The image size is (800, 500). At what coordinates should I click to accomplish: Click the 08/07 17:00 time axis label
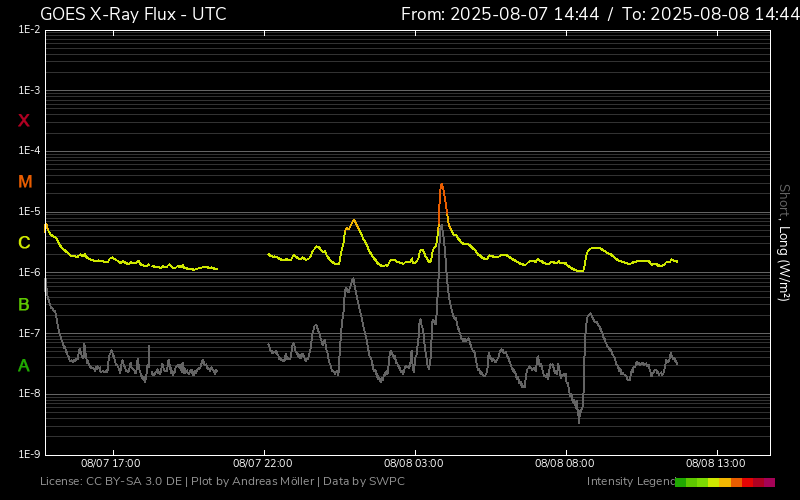pos(110,464)
